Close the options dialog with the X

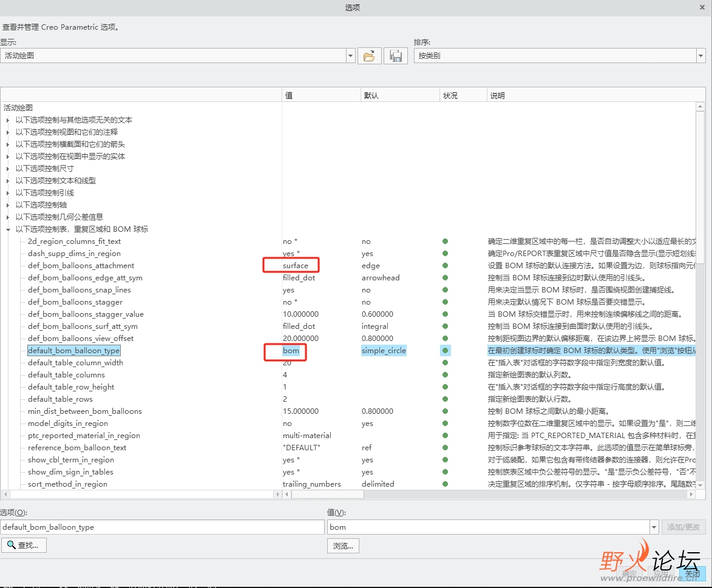(702, 7)
